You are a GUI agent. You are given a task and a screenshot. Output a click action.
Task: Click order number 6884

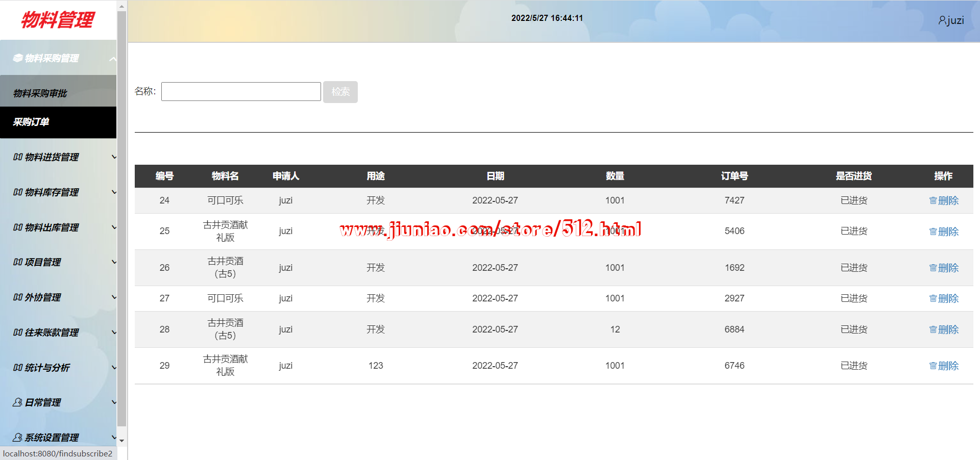(734, 329)
